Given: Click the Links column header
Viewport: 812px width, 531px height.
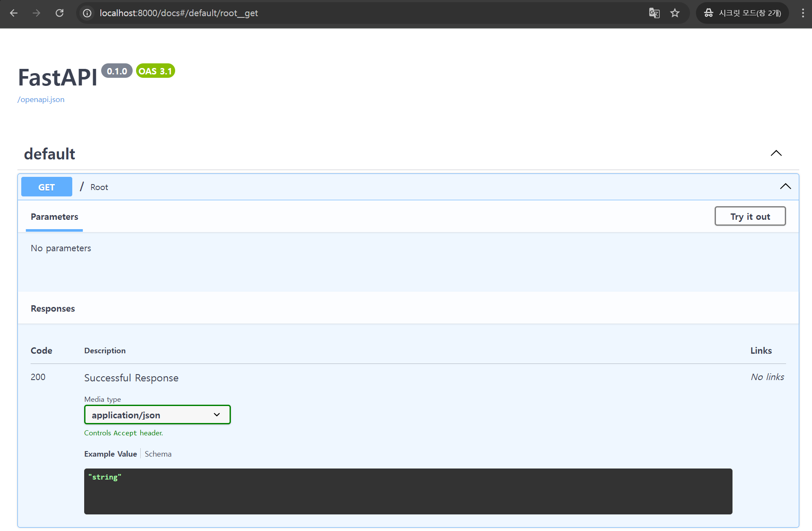Looking at the screenshot, I should point(761,351).
